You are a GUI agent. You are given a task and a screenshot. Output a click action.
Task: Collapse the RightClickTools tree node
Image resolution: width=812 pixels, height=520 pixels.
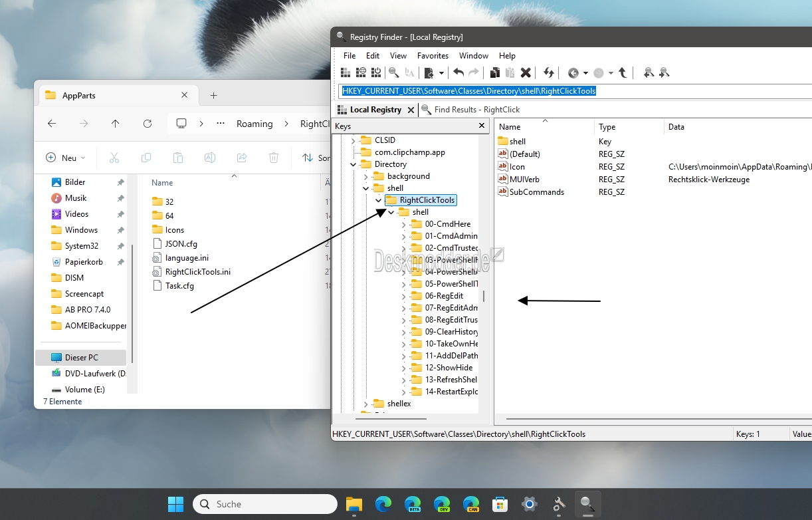pyautogui.click(x=378, y=200)
